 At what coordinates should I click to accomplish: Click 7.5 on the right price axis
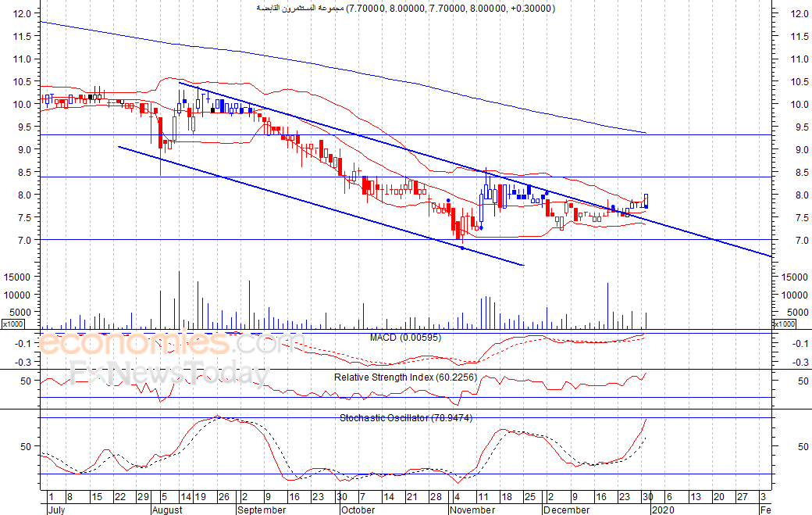point(802,217)
